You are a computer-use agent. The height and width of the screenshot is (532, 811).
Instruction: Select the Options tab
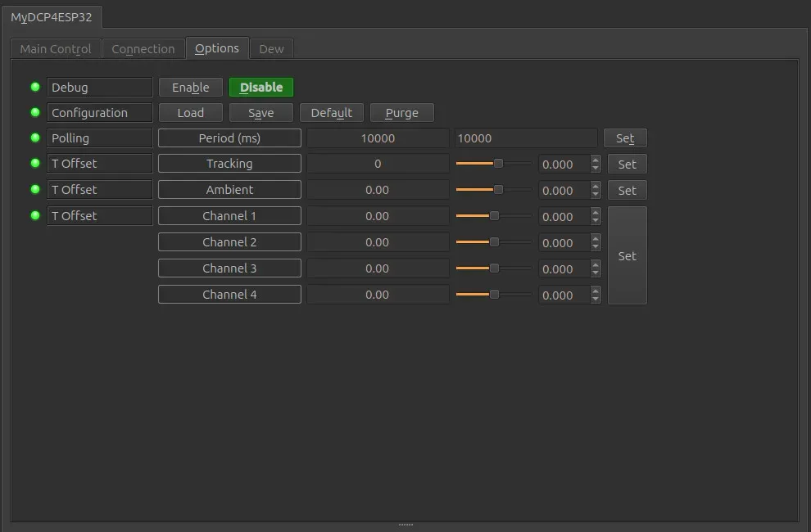(217, 48)
